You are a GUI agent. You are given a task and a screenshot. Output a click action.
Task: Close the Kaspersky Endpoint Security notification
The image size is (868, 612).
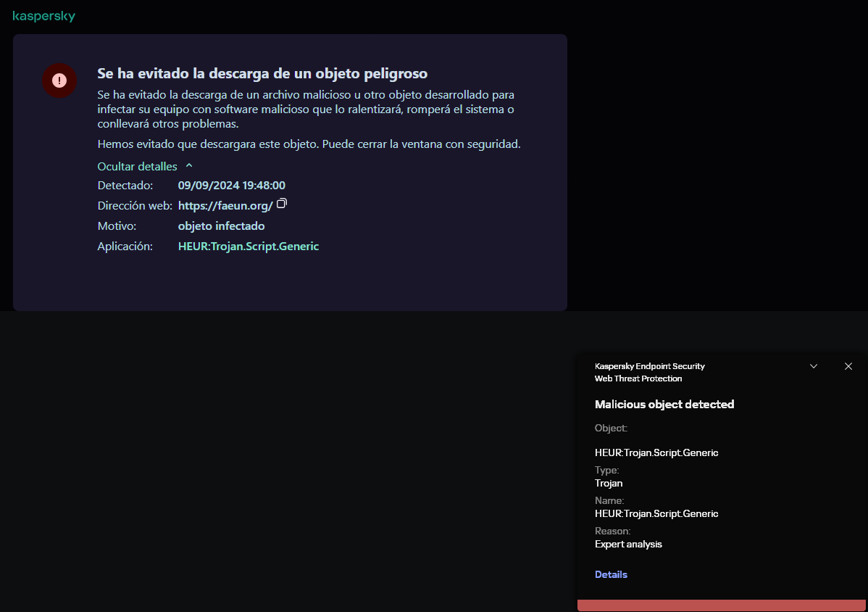(x=848, y=366)
